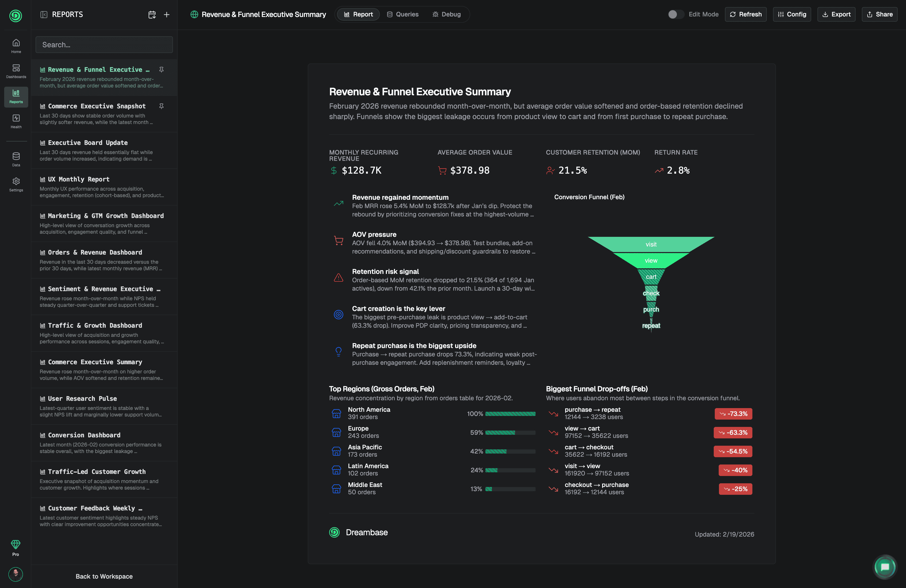Open Dashboards from the left sidebar

coord(16,71)
